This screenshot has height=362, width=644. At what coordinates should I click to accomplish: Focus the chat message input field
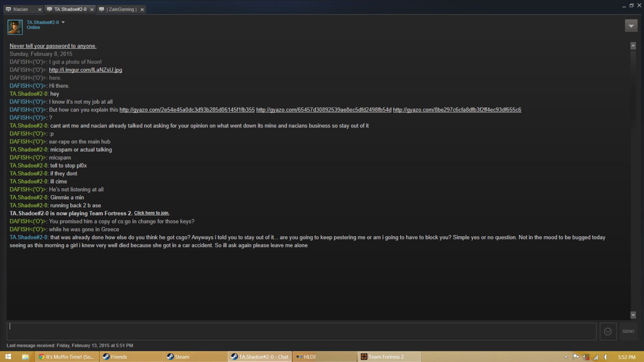coord(301,331)
